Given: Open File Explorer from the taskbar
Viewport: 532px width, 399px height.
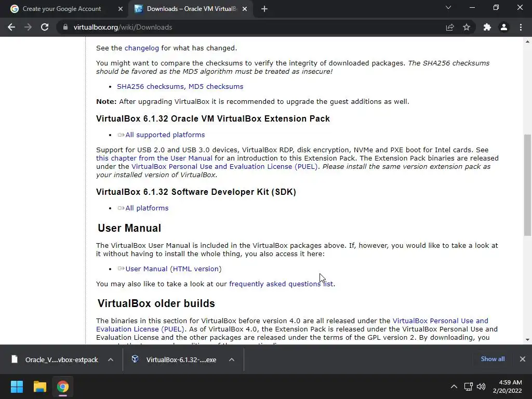Looking at the screenshot, I should pos(39,387).
